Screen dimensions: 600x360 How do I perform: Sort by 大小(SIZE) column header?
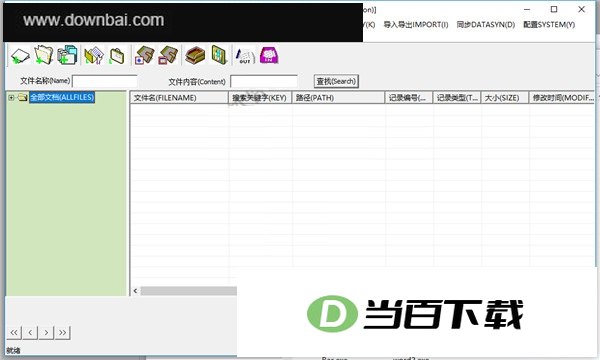[x=505, y=98]
